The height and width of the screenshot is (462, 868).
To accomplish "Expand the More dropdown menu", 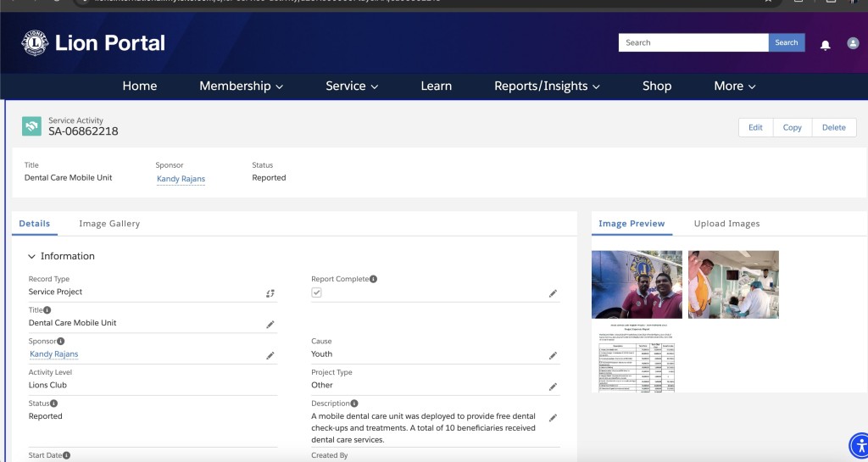I will (x=735, y=86).
